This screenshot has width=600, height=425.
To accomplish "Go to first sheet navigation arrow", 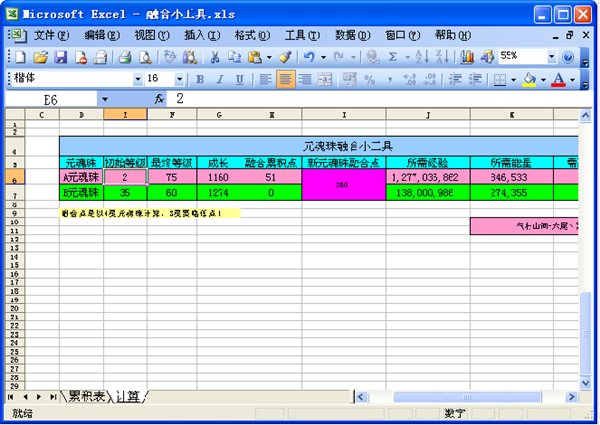I will tap(10, 397).
